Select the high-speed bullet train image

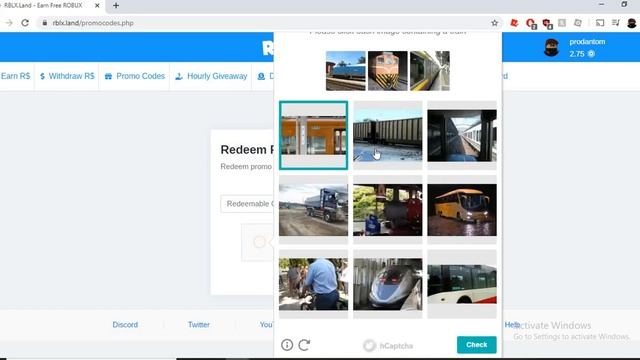click(x=388, y=284)
